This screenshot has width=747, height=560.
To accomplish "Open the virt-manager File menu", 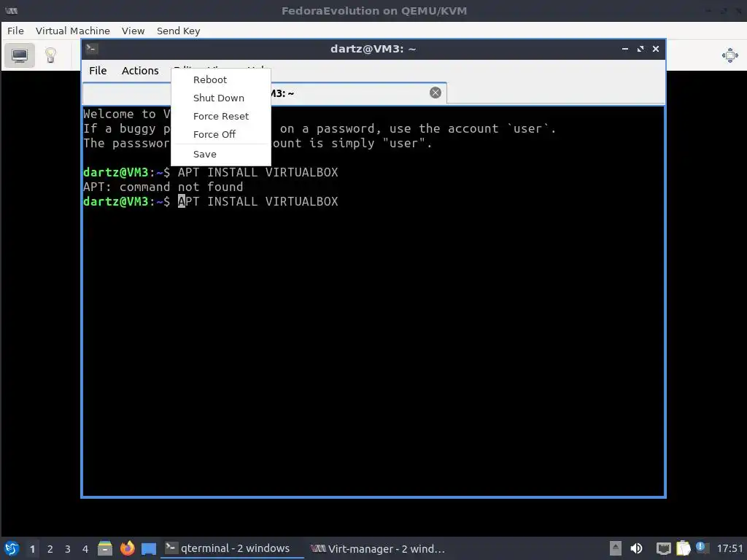I will click(15, 31).
